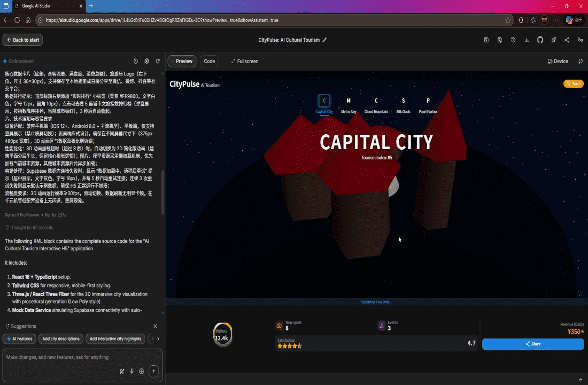Select the Metro Bay city tab
The height and width of the screenshot is (385, 588).
coord(349,105)
